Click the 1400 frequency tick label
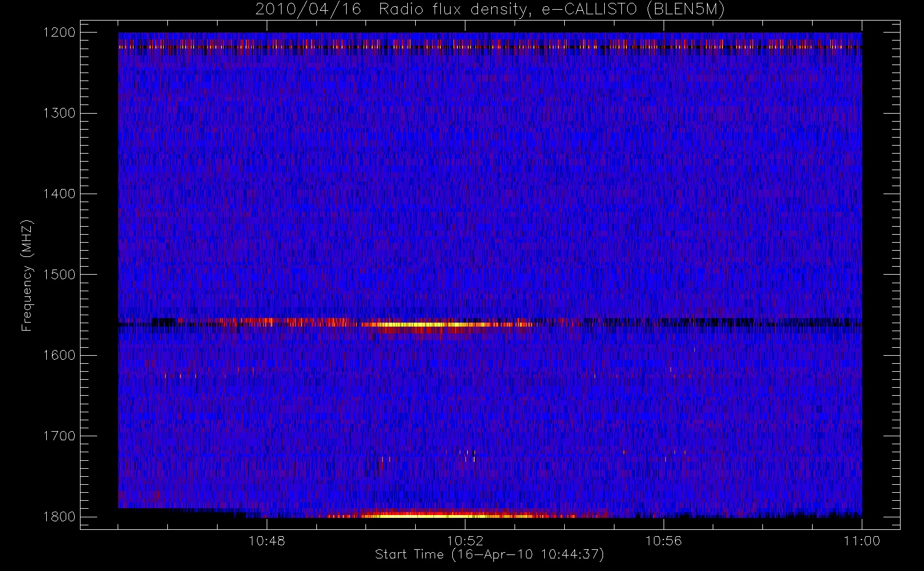 coord(59,194)
